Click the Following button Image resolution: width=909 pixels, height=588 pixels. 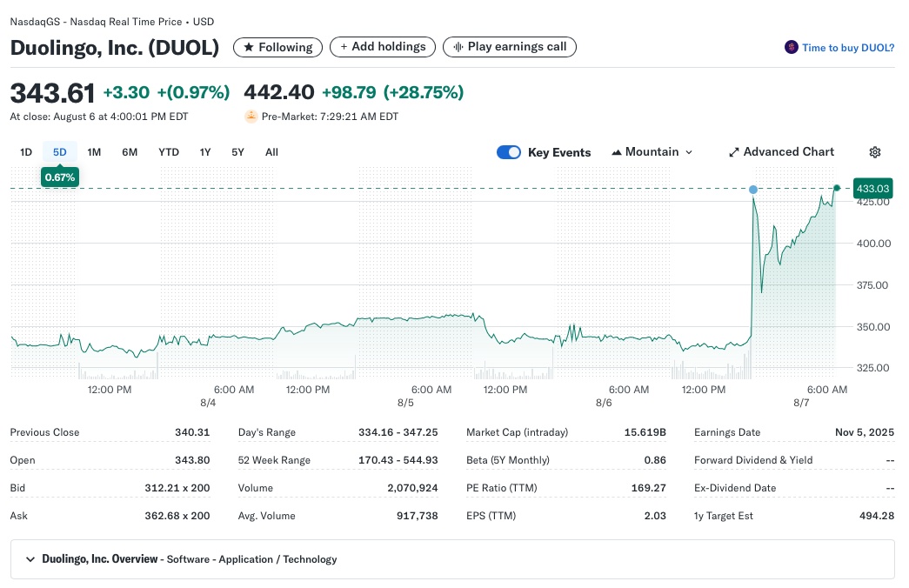pyautogui.click(x=277, y=47)
